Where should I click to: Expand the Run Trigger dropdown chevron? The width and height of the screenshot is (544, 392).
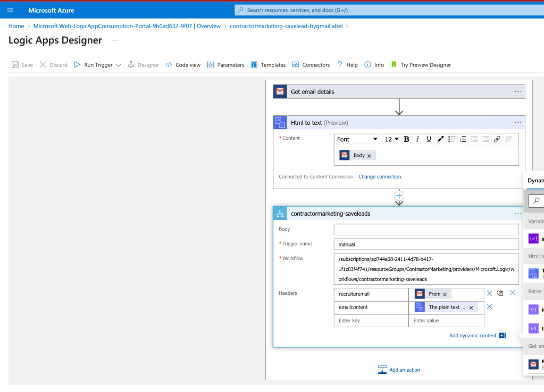[x=118, y=65]
